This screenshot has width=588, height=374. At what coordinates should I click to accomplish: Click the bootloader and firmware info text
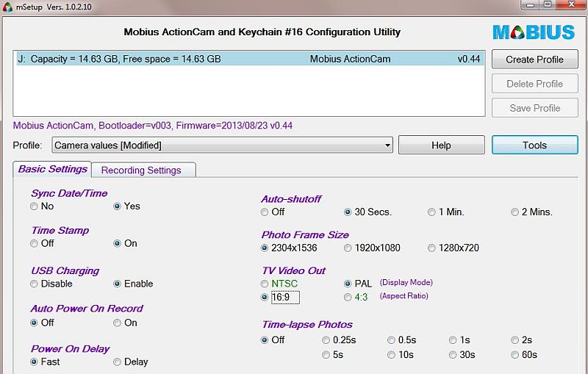pos(153,125)
